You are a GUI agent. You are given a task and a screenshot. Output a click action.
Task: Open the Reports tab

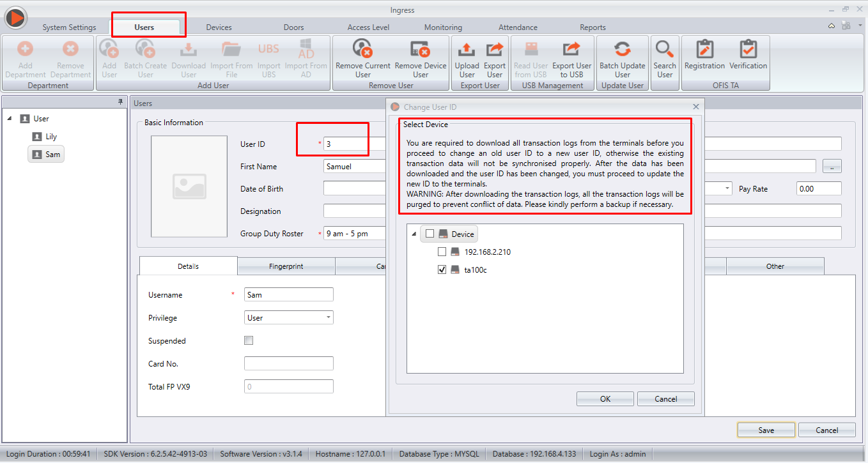(x=593, y=27)
